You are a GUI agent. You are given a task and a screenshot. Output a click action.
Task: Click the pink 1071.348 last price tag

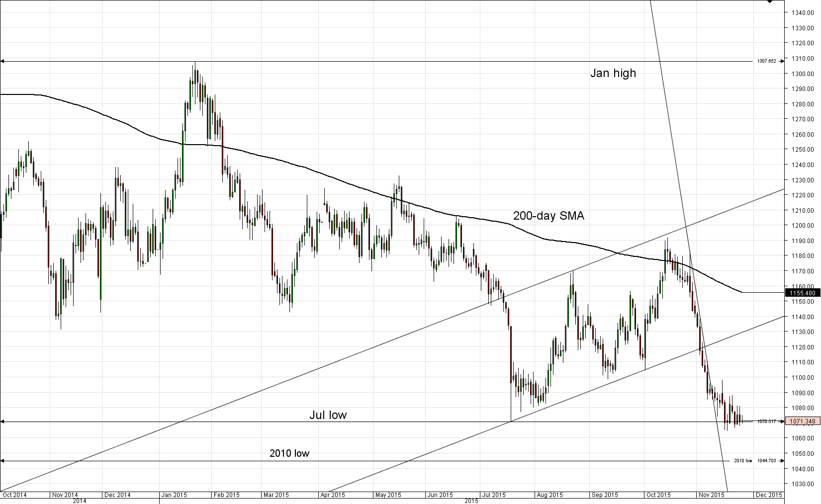click(x=802, y=421)
